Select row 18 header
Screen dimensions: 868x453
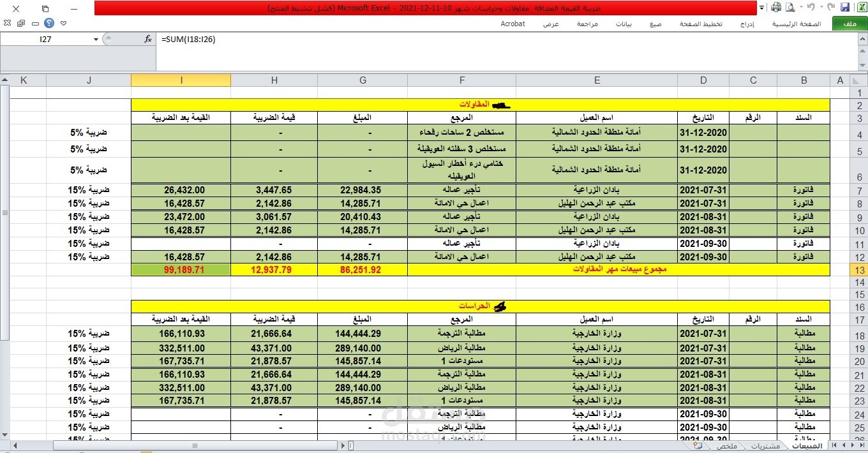(858, 334)
